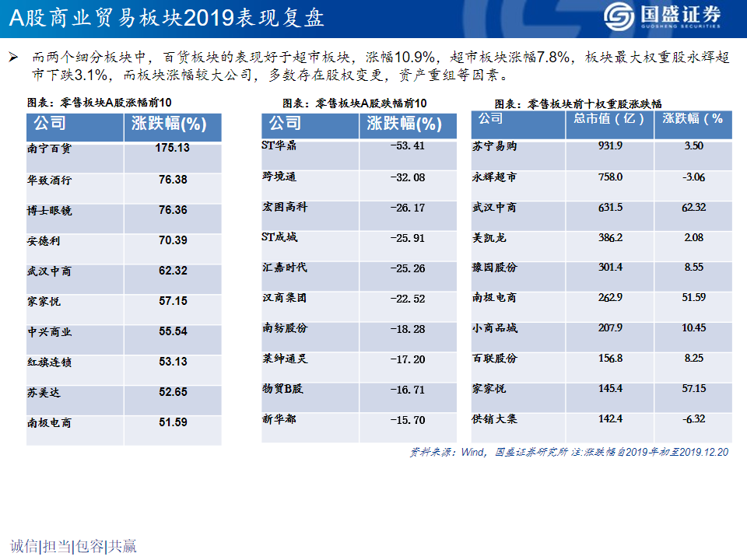Click the value -25.26

[x=407, y=268]
